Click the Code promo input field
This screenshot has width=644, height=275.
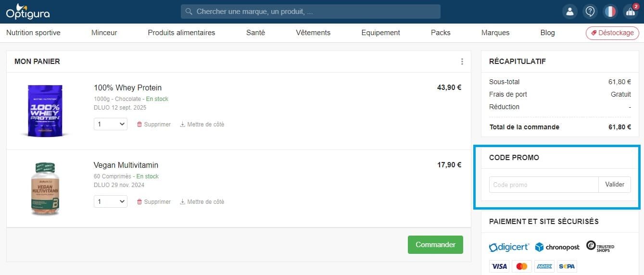pyautogui.click(x=544, y=185)
